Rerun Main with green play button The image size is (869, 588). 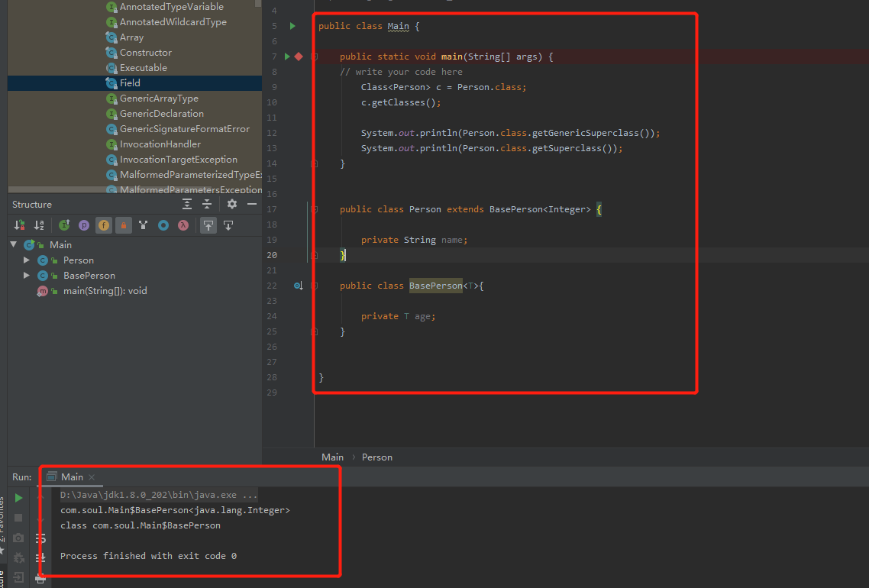[x=18, y=498]
